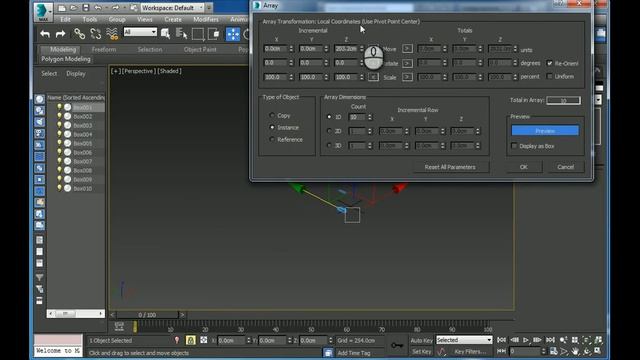Click Cancel in the Array dialog
The width and height of the screenshot is (640, 360).
tap(565, 167)
